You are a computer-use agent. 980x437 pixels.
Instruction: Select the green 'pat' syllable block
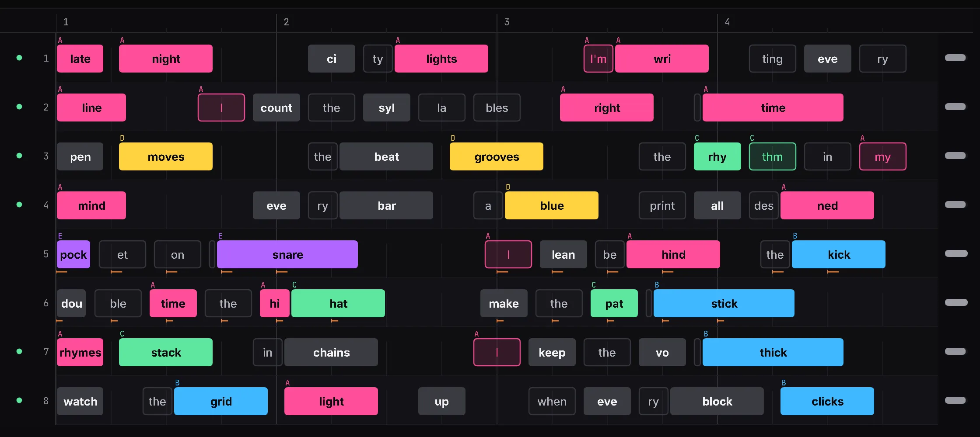614,303
